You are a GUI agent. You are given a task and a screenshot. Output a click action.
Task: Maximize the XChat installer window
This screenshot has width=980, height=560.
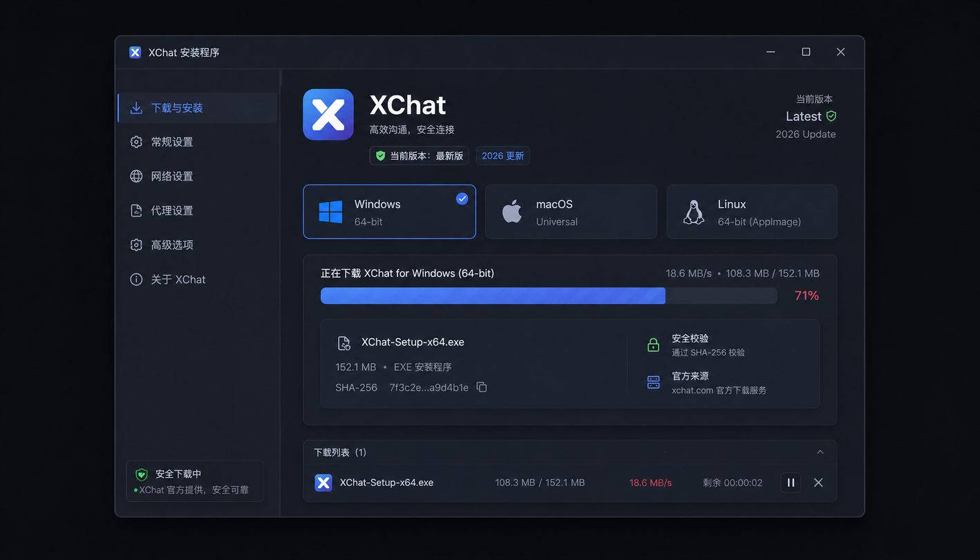[x=806, y=52]
